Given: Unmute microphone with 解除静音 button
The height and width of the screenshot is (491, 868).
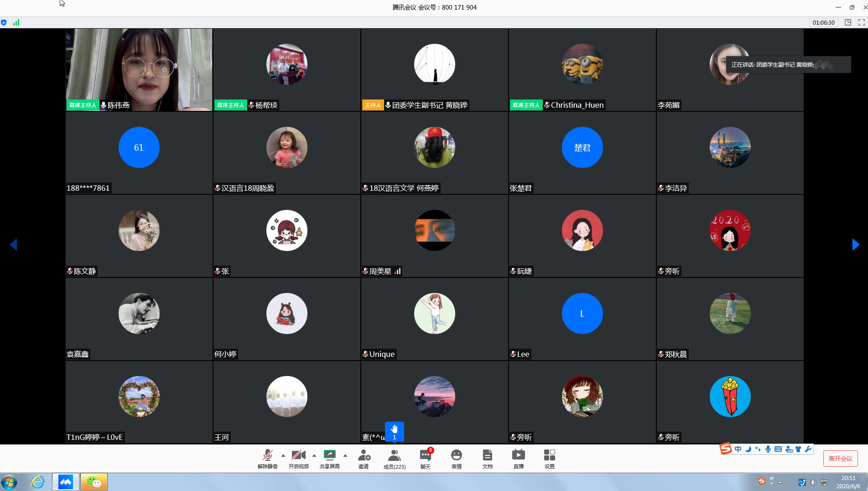Looking at the screenshot, I should (x=267, y=458).
